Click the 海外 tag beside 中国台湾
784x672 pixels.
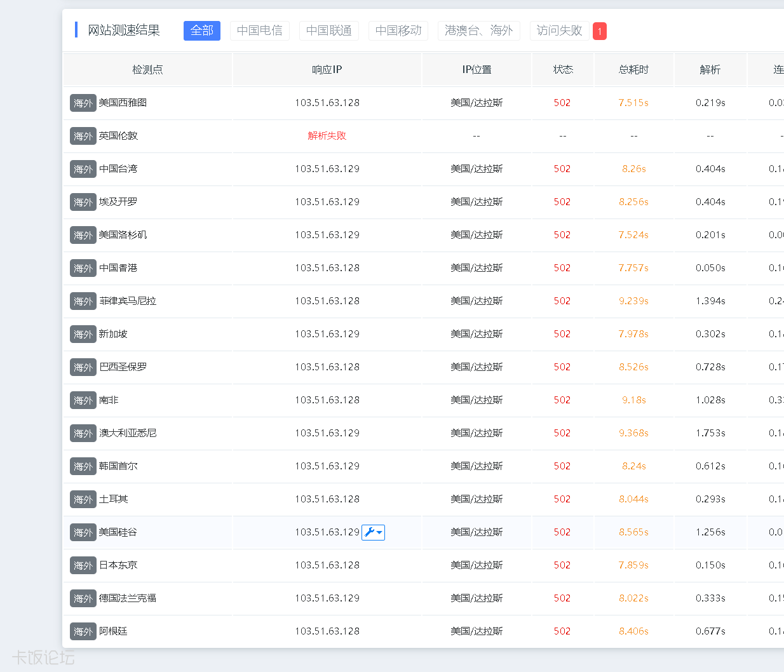[x=83, y=169]
